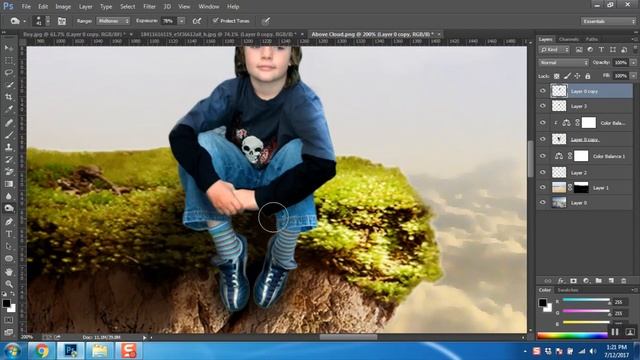Open the Opacity dropdown arrow

pyautogui.click(x=633, y=62)
